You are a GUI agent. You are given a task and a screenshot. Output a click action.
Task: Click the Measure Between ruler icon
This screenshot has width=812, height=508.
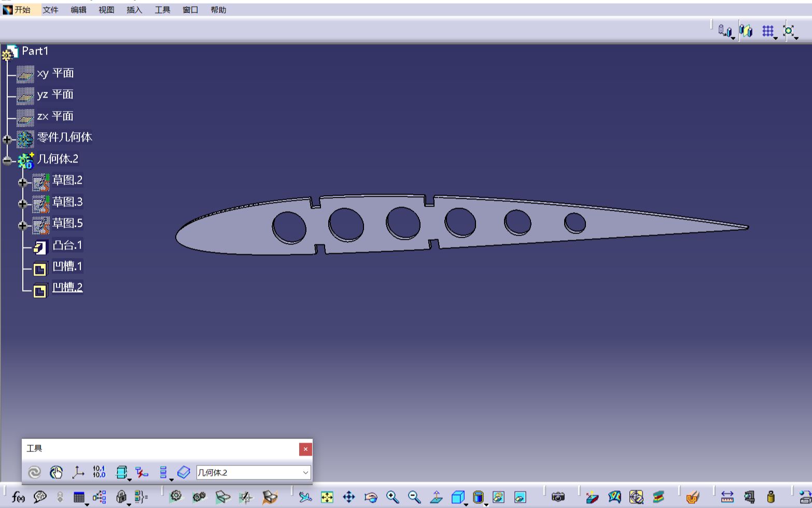coord(727,497)
